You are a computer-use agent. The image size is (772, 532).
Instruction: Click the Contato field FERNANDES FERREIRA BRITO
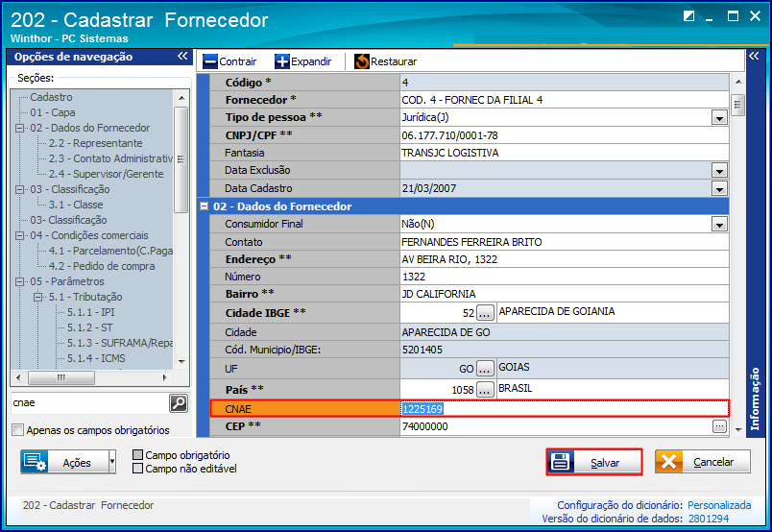coord(565,242)
